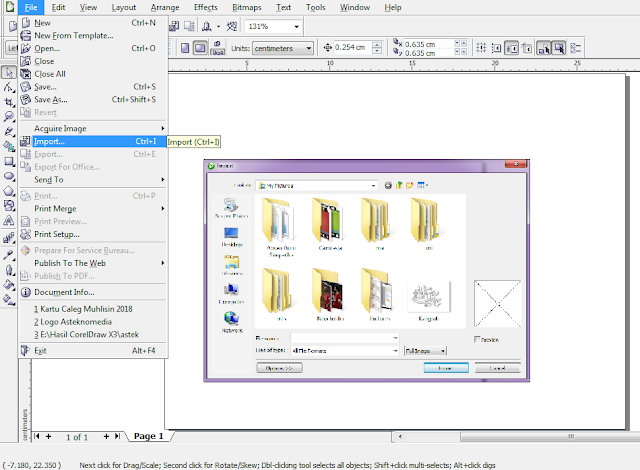640x470 pixels.
Task: Toggle Draw Complex Objects when moving
Action: click(x=544, y=48)
